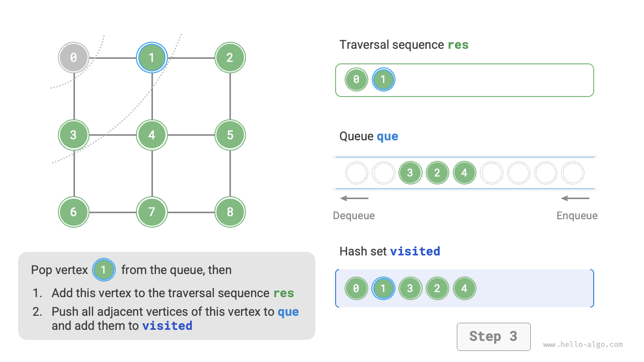The width and height of the screenshot is (644, 362).
Task: Click the Step 3 button
Action: (x=494, y=336)
